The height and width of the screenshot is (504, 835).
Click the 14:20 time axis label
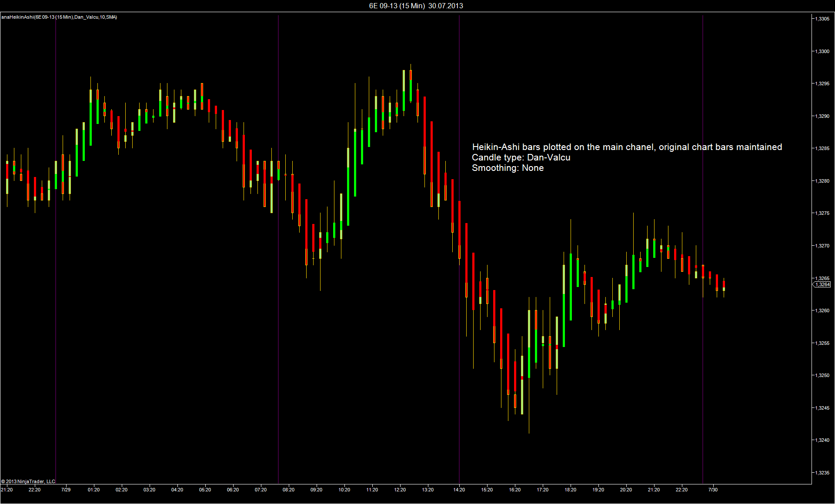[459, 490]
